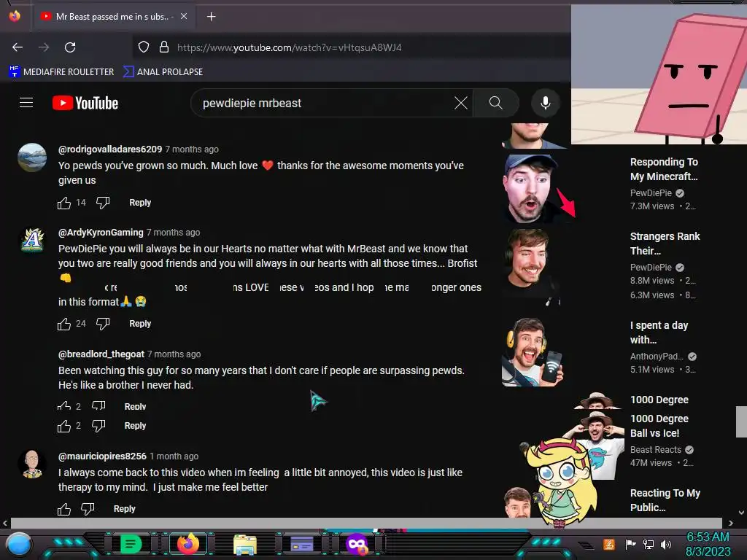Reply to the mauriciopires8256 comment
The width and height of the screenshot is (747, 560).
[124, 508]
